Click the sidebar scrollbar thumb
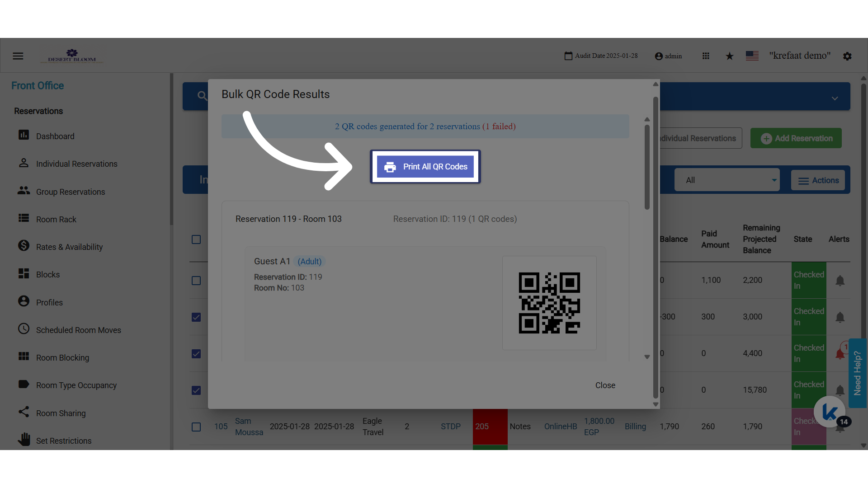This screenshot has height=488, width=868. [x=171, y=149]
